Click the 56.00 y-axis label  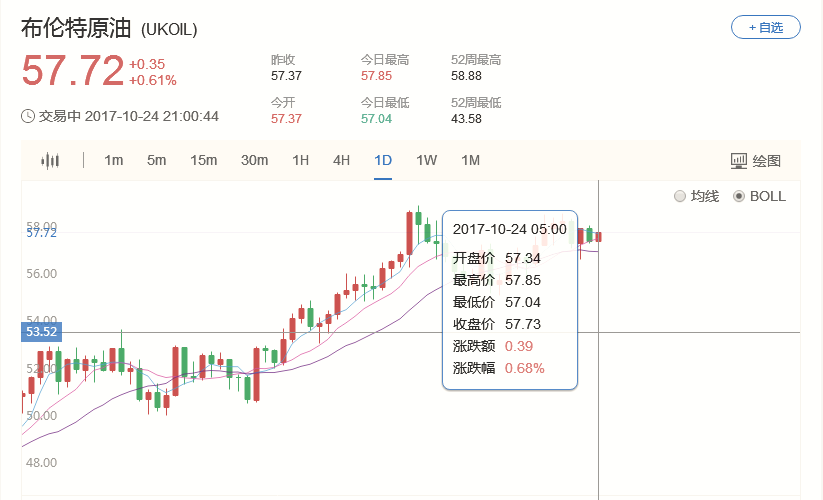click(x=41, y=274)
